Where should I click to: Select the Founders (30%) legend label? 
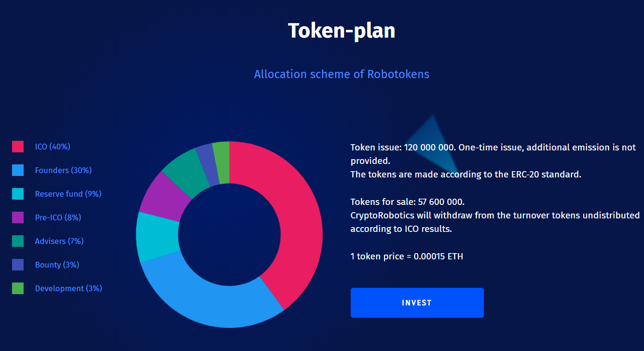tap(63, 170)
